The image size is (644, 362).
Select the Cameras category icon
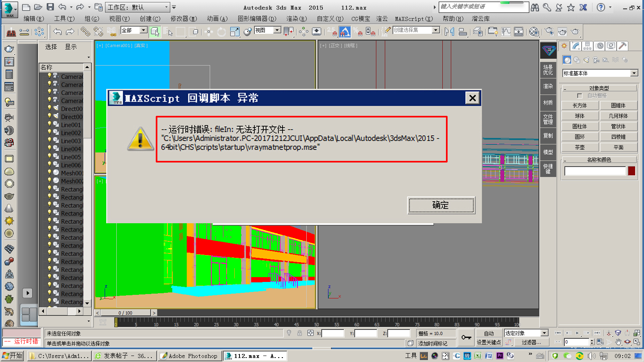coord(596,60)
